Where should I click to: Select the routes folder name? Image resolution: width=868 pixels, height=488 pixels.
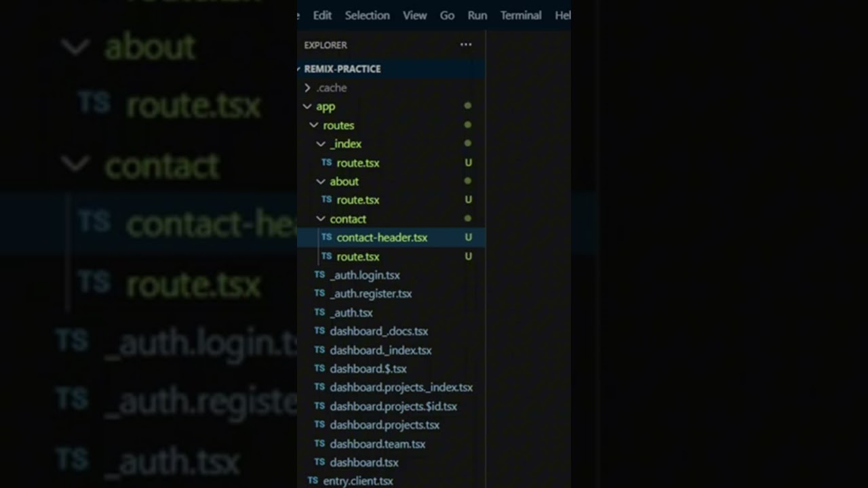[x=338, y=125]
